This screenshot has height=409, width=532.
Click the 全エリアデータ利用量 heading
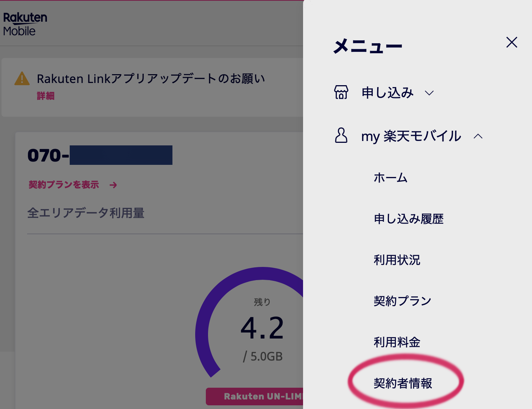[x=86, y=213]
